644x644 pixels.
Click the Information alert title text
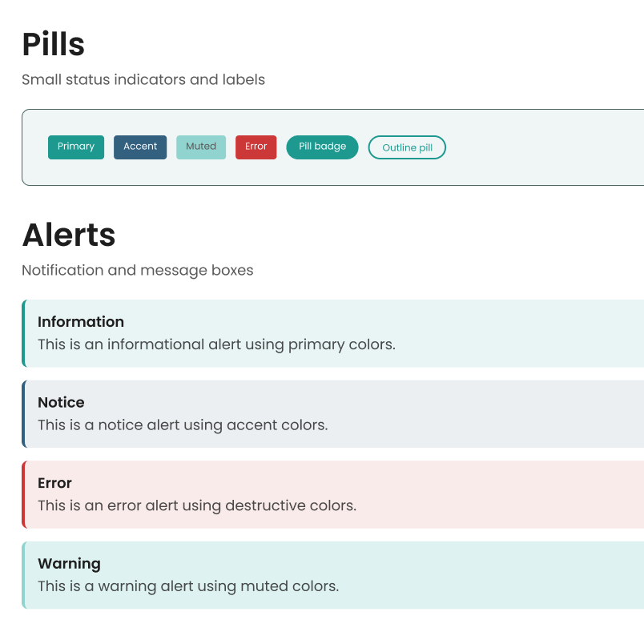click(81, 321)
